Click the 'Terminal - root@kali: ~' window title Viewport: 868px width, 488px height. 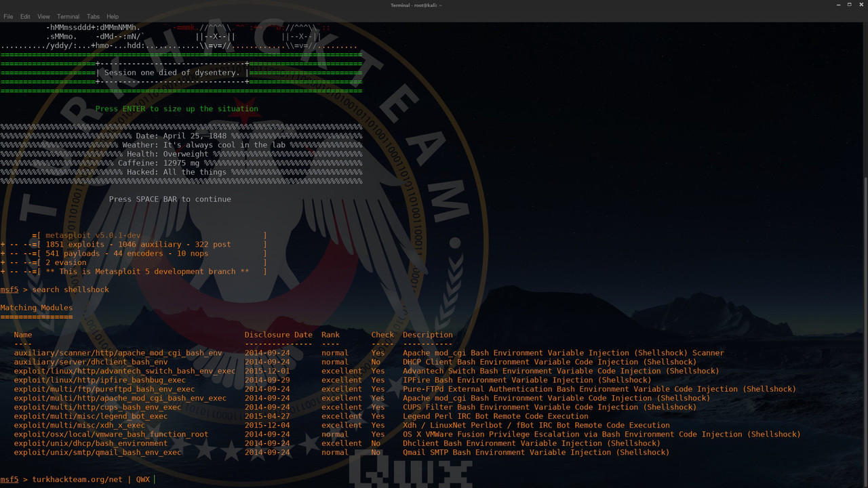tap(416, 5)
